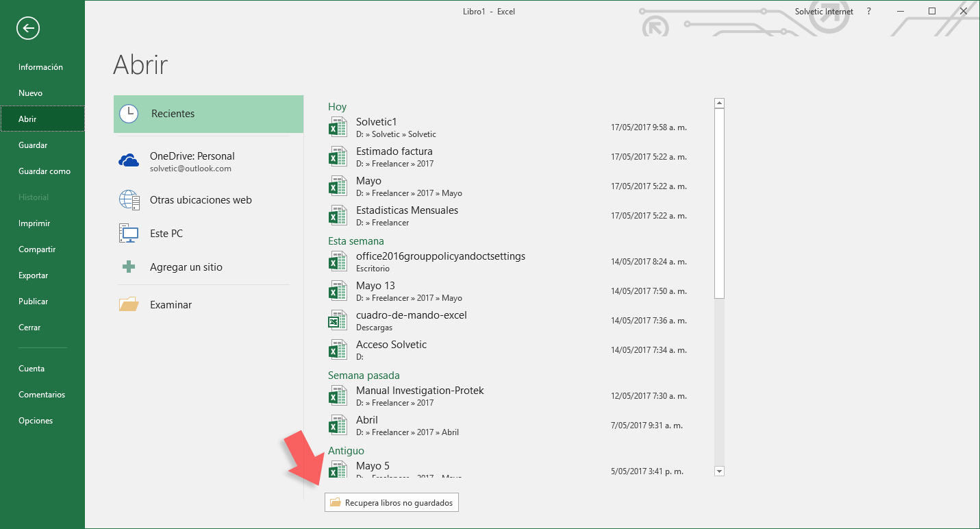Click Recupera libros no guardados button

pos(392,502)
